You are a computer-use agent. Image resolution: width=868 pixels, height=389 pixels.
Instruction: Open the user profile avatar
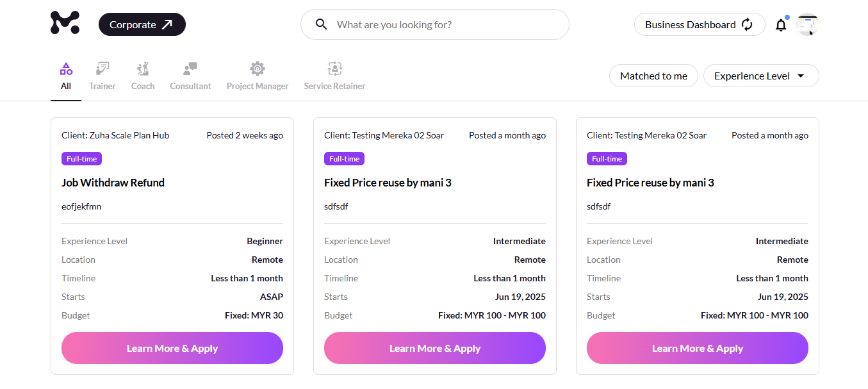coord(807,24)
